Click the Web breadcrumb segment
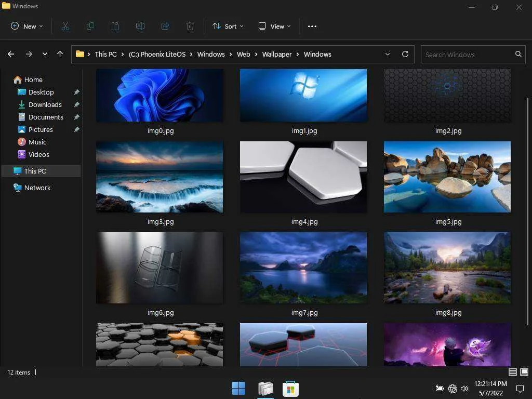The height and width of the screenshot is (399, 532). (x=243, y=54)
